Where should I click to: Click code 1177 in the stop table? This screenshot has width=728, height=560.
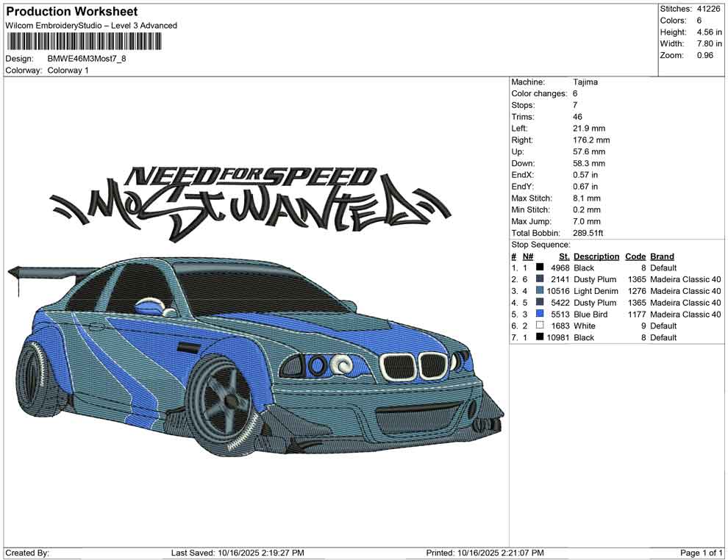point(637,314)
